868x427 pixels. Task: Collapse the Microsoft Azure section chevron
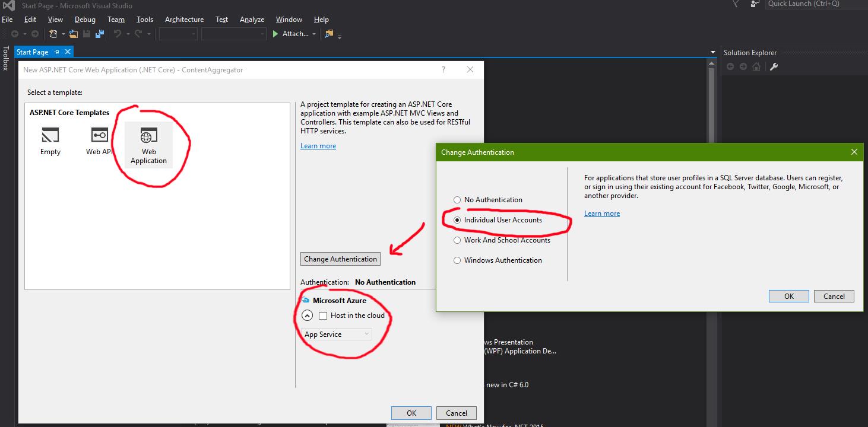coord(307,316)
